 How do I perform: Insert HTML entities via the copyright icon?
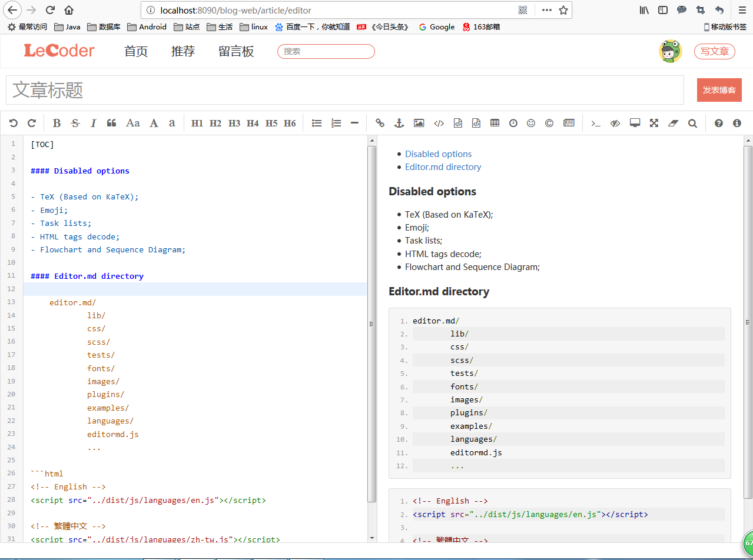point(549,123)
